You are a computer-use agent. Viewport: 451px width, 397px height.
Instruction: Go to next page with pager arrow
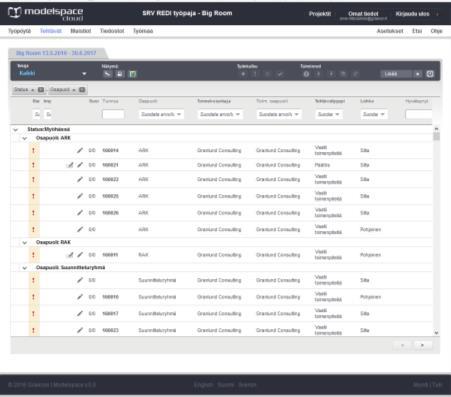pyautogui.click(x=422, y=345)
